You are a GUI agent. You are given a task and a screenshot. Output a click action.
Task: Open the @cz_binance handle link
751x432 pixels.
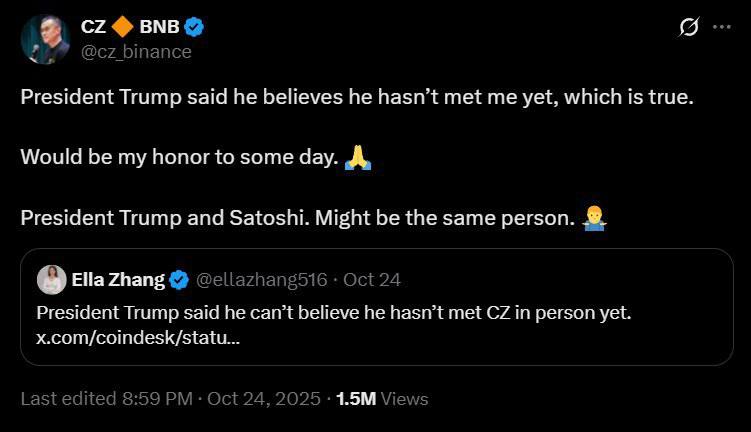tap(136, 51)
